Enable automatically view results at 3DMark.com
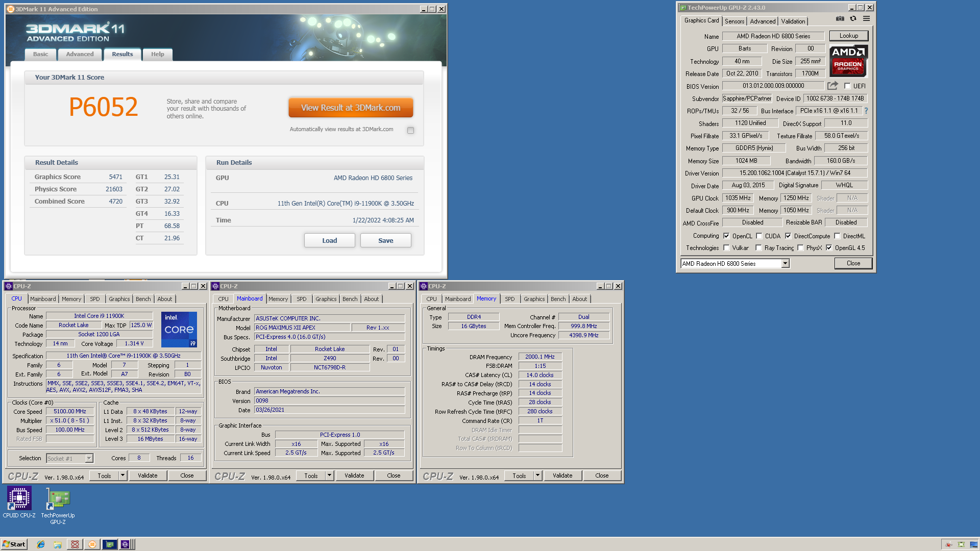The height and width of the screenshot is (551, 980). 410,130
